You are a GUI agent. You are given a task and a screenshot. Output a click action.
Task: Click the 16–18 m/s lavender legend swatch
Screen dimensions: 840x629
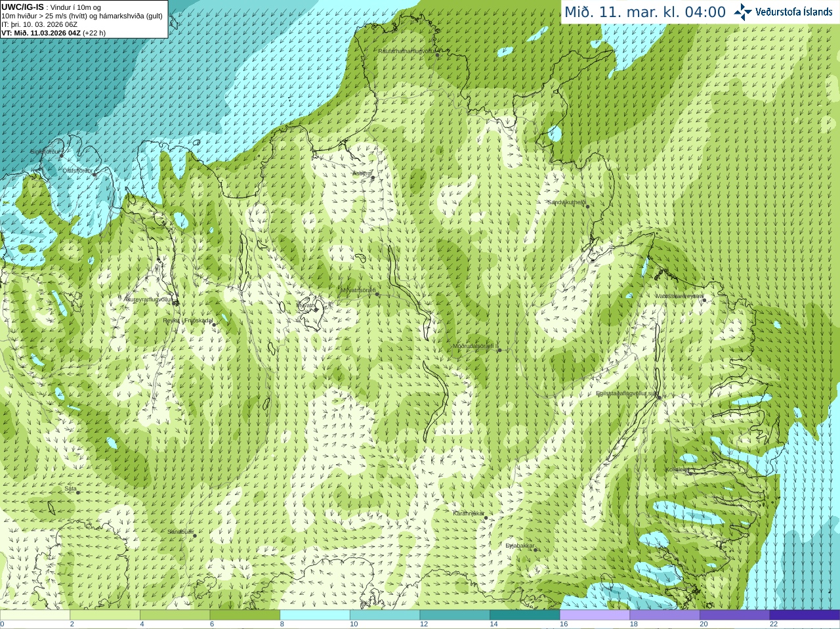pyautogui.click(x=595, y=615)
